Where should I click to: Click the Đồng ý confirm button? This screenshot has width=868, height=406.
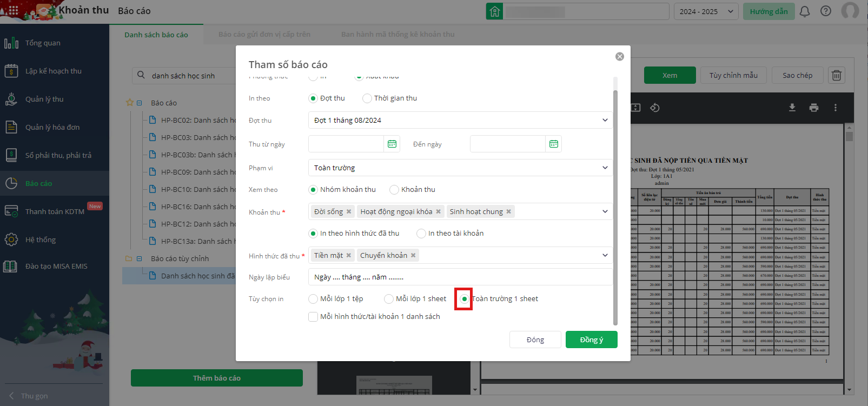tap(592, 340)
